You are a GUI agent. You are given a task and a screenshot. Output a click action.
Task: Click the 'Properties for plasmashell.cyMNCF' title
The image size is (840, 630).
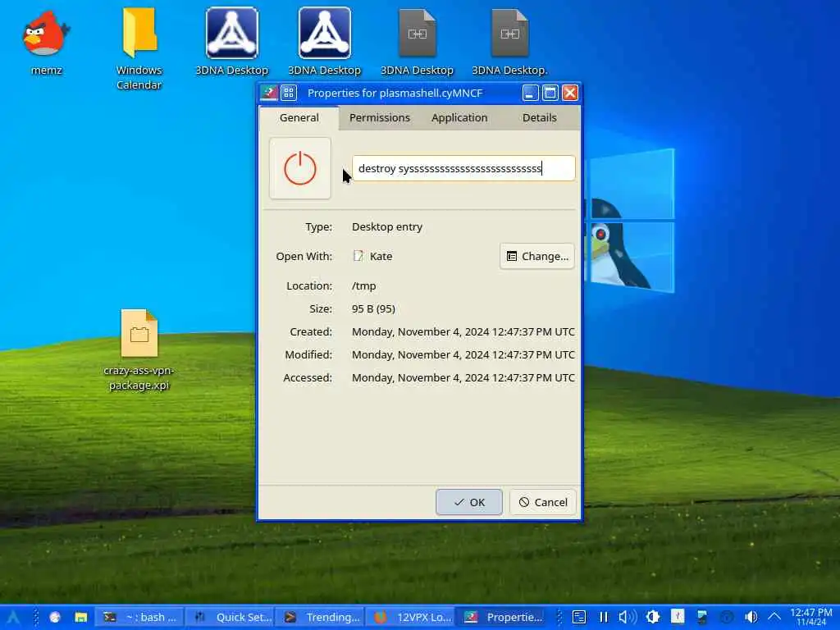tap(395, 93)
